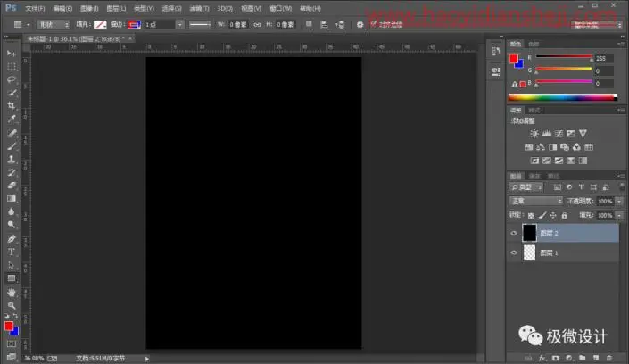Select the Eraser tool

point(12,186)
